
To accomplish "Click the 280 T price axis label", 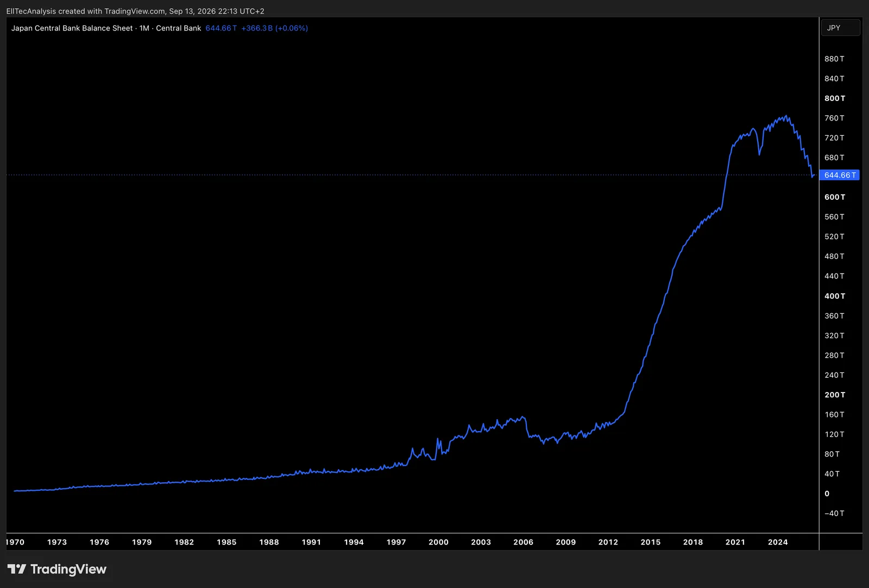I will (834, 355).
